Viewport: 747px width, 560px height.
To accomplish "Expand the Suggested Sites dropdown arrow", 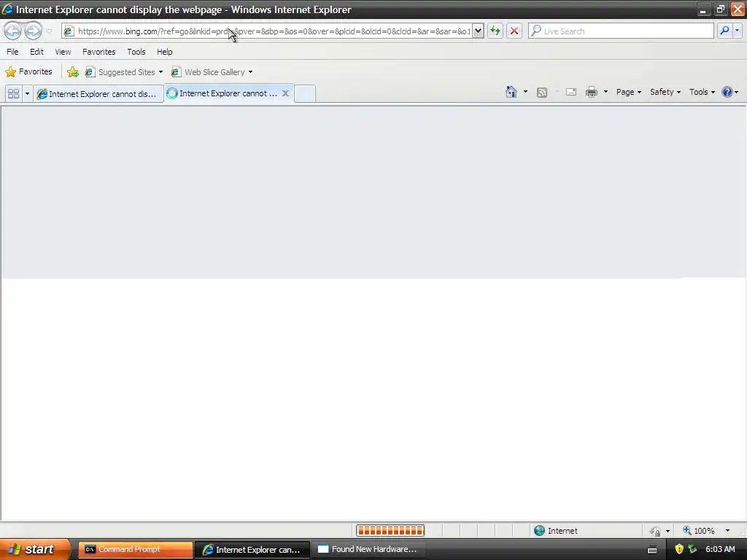I will [160, 72].
